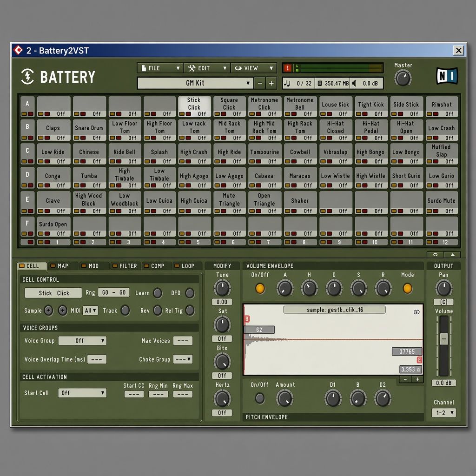Click the previous Sample arrow button
The width and height of the screenshot is (476, 476).
click(48, 311)
